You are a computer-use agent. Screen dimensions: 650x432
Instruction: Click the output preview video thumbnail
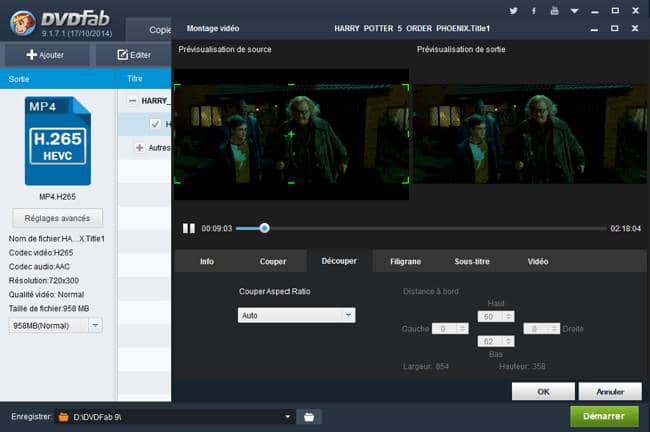click(x=530, y=134)
